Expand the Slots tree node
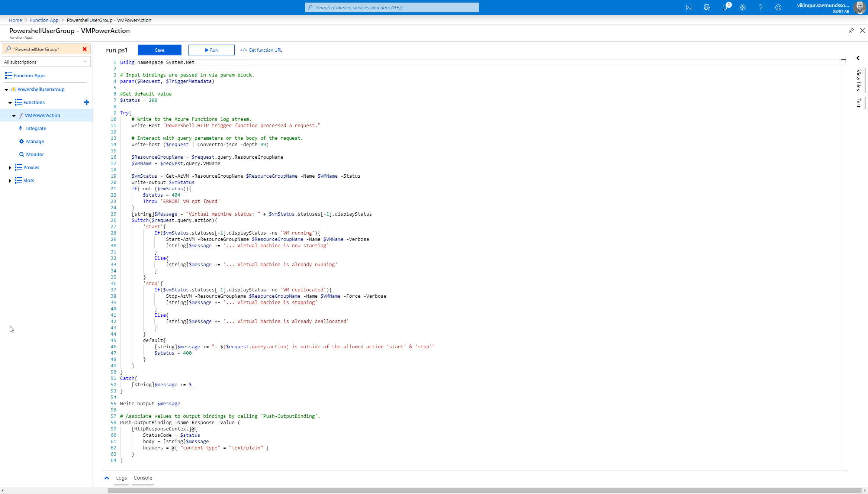This screenshot has height=494, width=868. [x=10, y=181]
